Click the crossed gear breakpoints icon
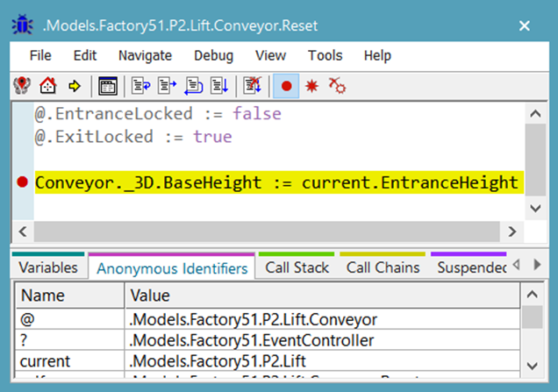 (x=337, y=86)
